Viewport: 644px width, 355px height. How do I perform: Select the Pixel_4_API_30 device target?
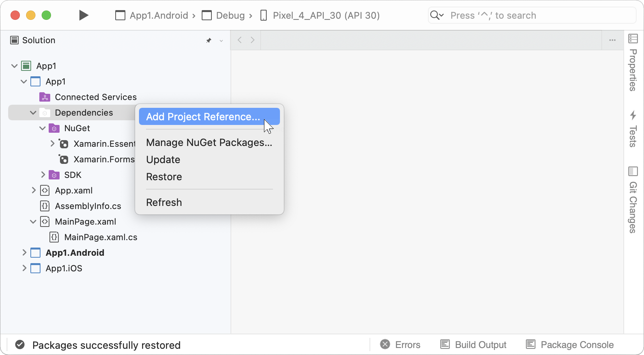point(320,16)
